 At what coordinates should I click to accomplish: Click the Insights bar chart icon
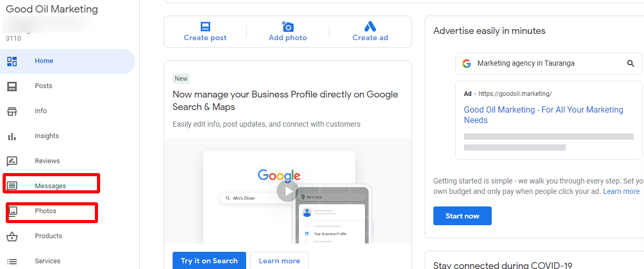tap(12, 136)
